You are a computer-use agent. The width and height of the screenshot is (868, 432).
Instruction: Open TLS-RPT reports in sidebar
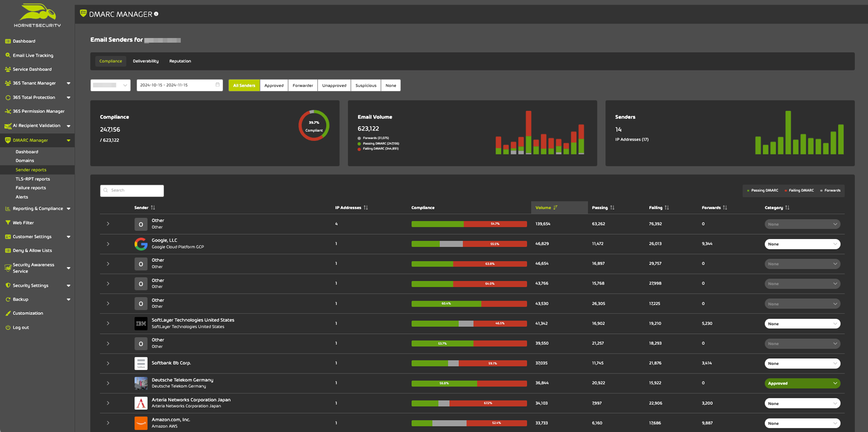click(33, 179)
